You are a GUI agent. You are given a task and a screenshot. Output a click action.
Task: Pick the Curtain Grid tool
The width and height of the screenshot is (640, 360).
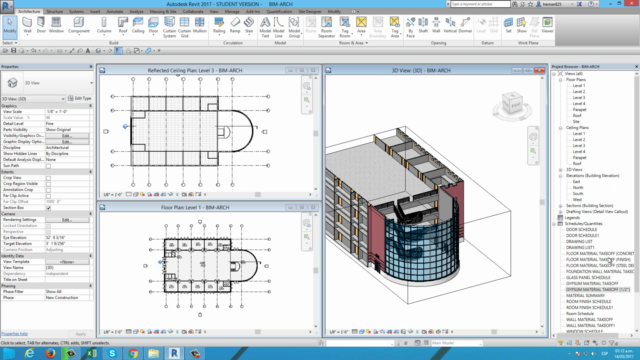(x=184, y=27)
